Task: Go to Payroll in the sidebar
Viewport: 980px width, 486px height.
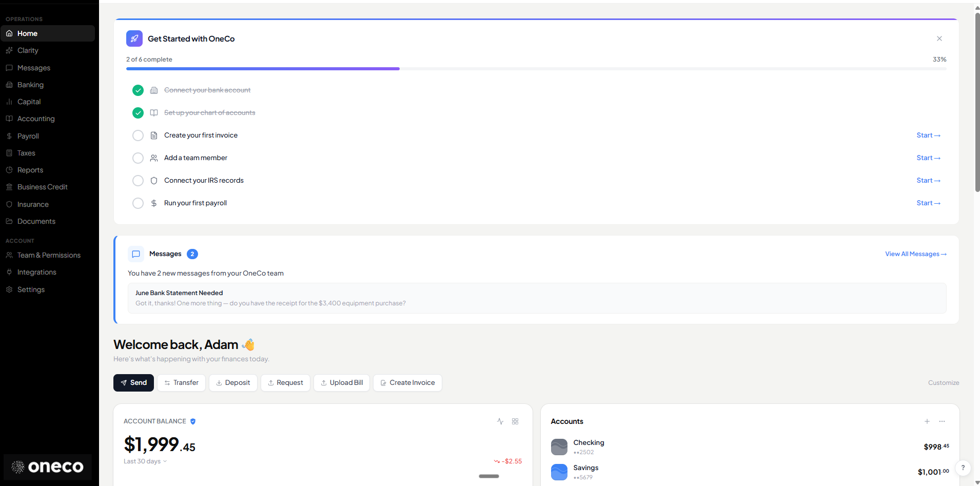Action: pos(28,136)
